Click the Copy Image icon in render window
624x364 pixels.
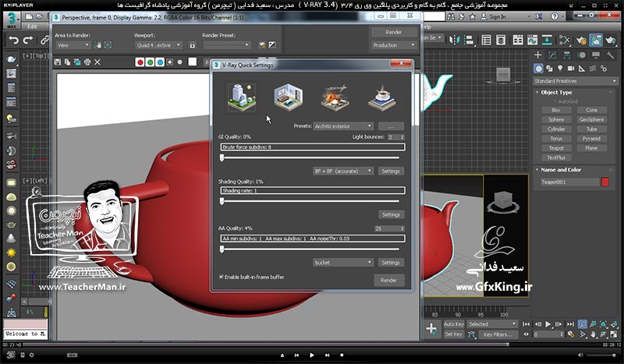coord(67,62)
